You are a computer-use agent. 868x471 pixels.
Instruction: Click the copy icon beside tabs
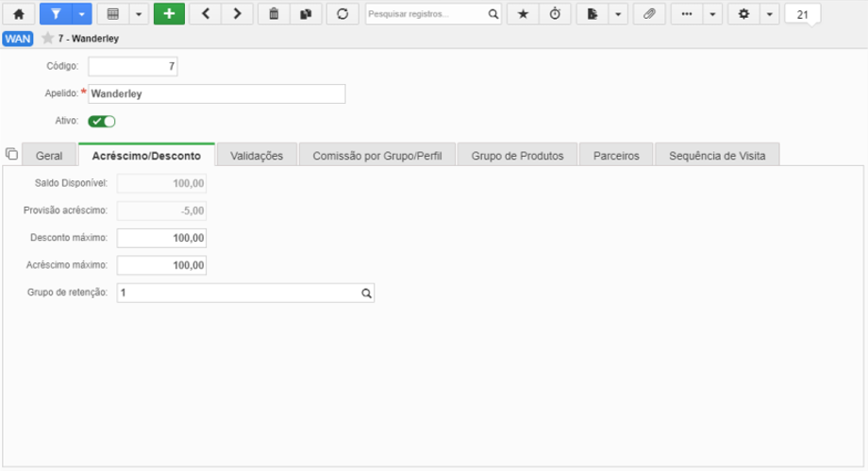11,154
